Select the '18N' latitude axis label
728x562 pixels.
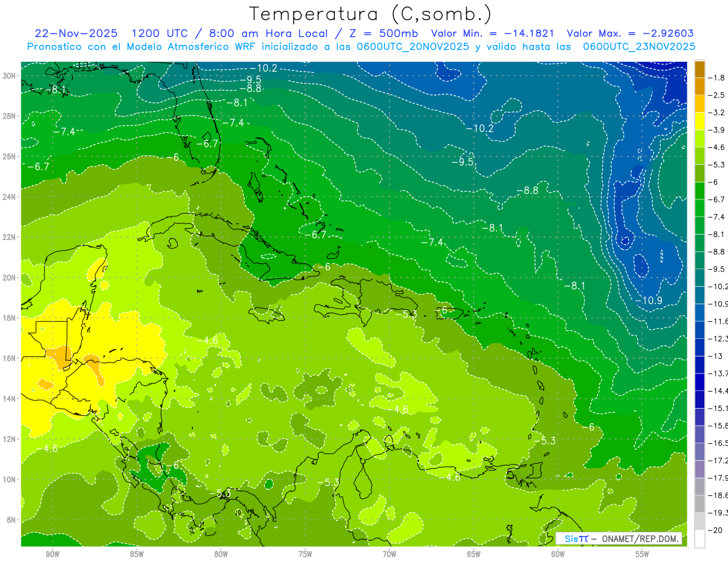(x=10, y=318)
